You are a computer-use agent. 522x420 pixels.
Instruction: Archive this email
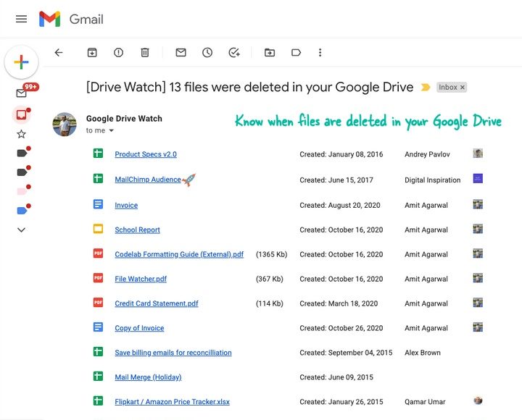tap(92, 53)
